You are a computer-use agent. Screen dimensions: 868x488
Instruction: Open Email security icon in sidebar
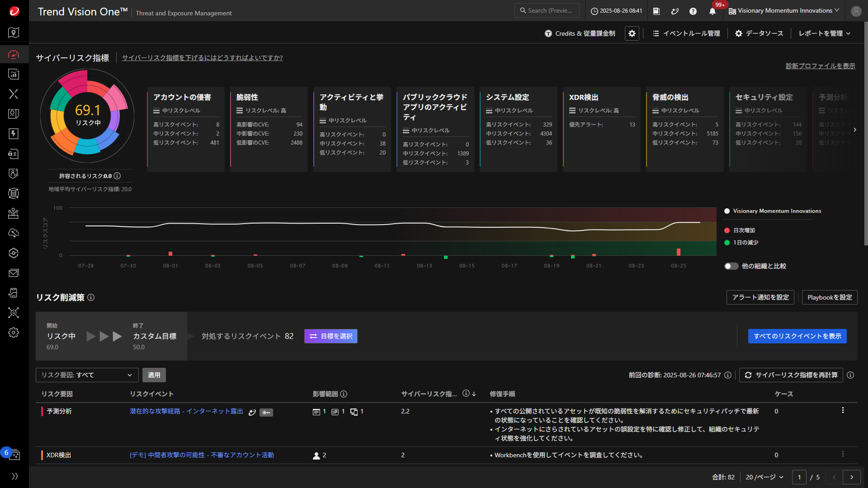tap(14, 273)
